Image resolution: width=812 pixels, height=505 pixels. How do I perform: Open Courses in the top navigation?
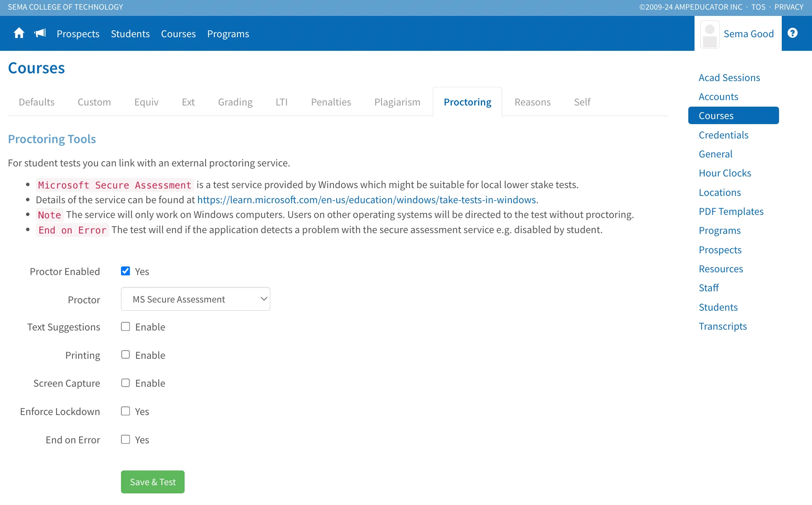[178, 34]
